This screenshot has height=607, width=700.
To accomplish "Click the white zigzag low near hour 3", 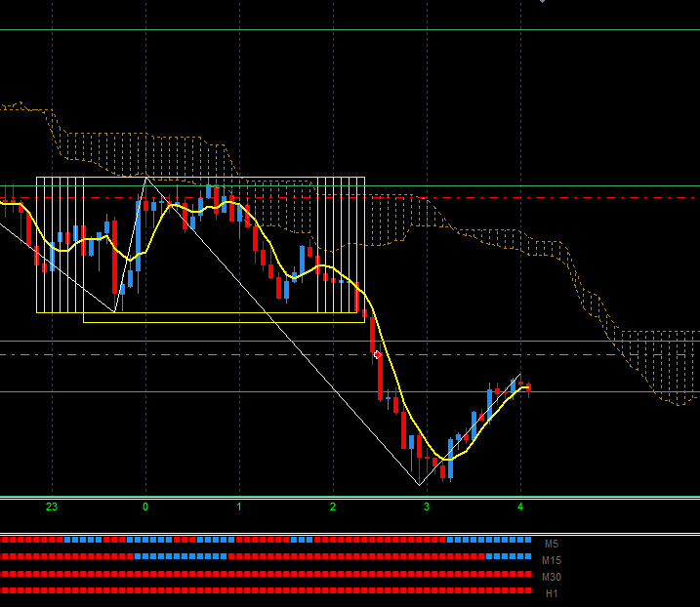I will (419, 484).
